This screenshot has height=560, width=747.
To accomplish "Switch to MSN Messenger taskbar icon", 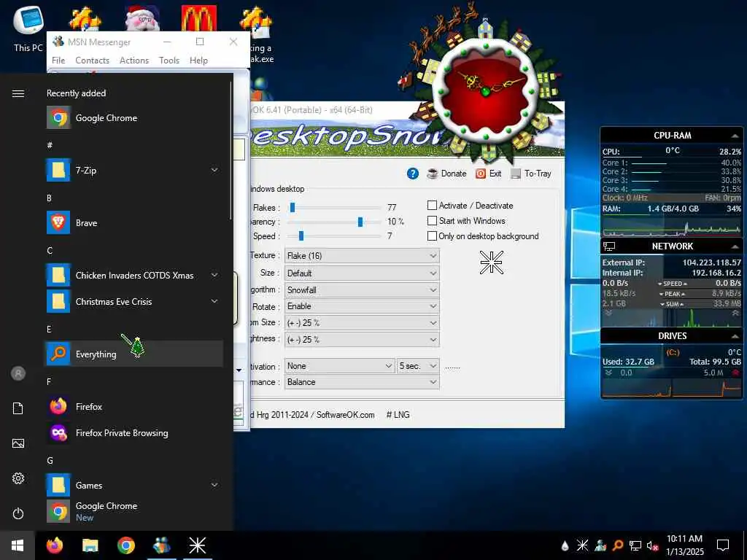I will [161, 545].
